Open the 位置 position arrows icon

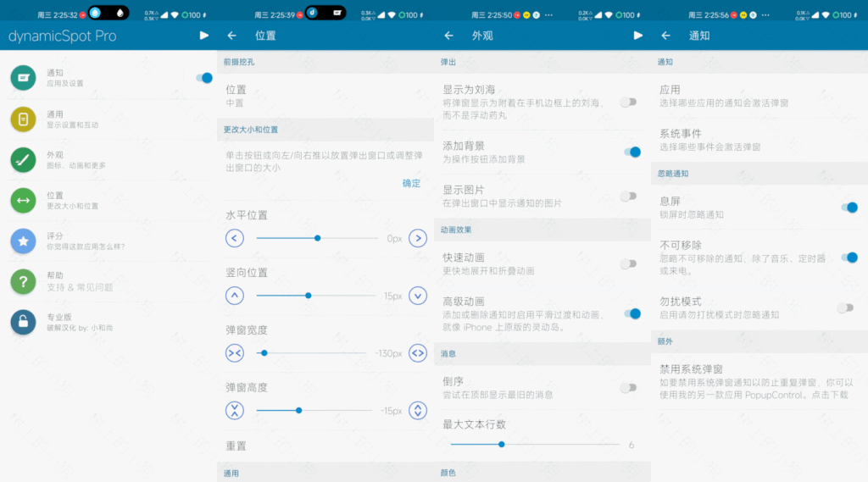pos(23,201)
